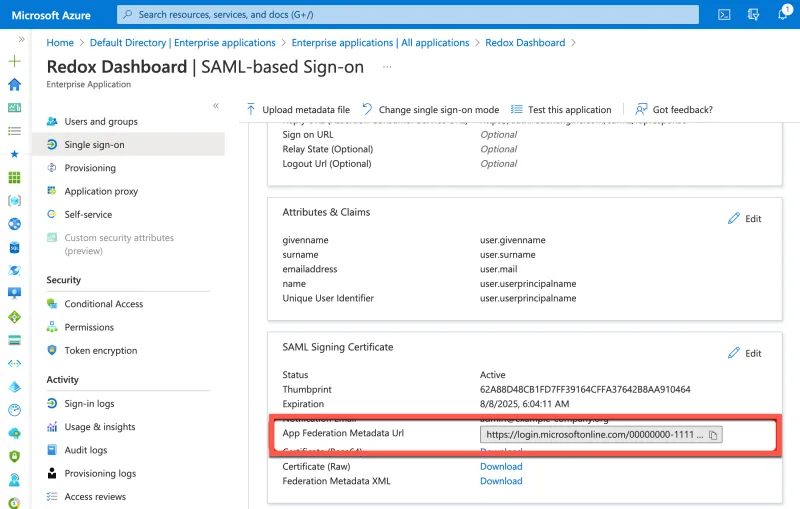Open the Monitor gauge icon
Screen dimensions: 800x509
pos(15,410)
